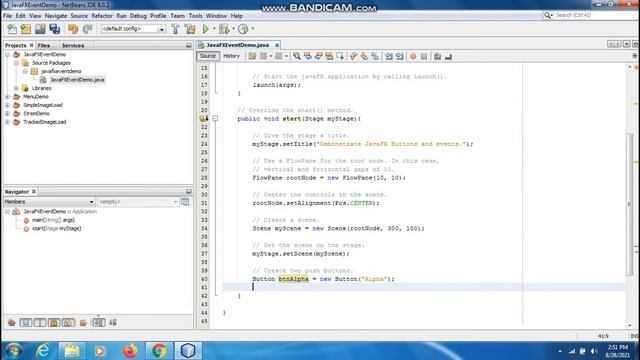
Task: Run the project with the green play icon
Action: pos(206,29)
